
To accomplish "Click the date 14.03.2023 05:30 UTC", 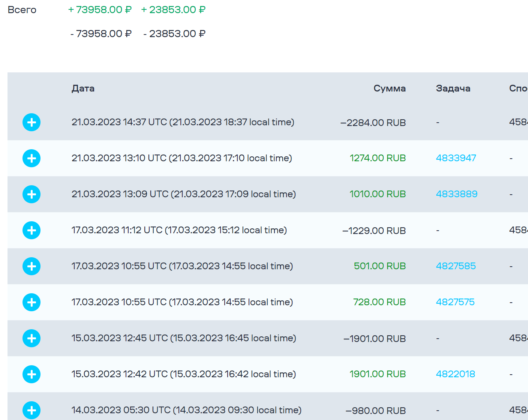I will [121, 410].
